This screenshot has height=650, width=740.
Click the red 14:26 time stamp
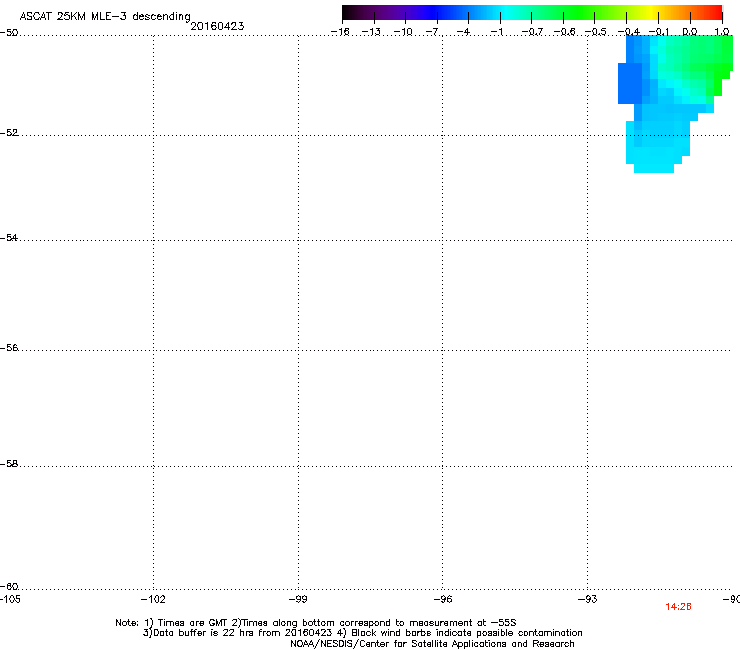[678, 607]
